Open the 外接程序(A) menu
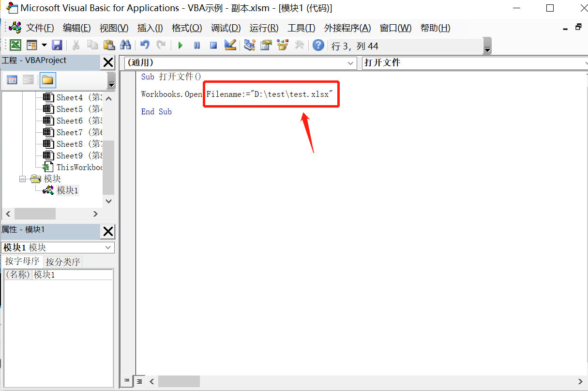The width and height of the screenshot is (588, 391). coord(347,28)
